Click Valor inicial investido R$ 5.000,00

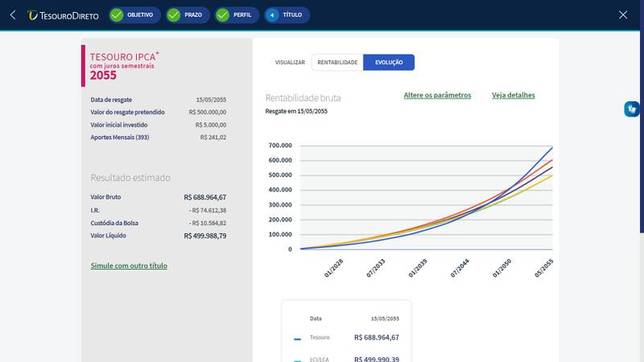pos(211,125)
